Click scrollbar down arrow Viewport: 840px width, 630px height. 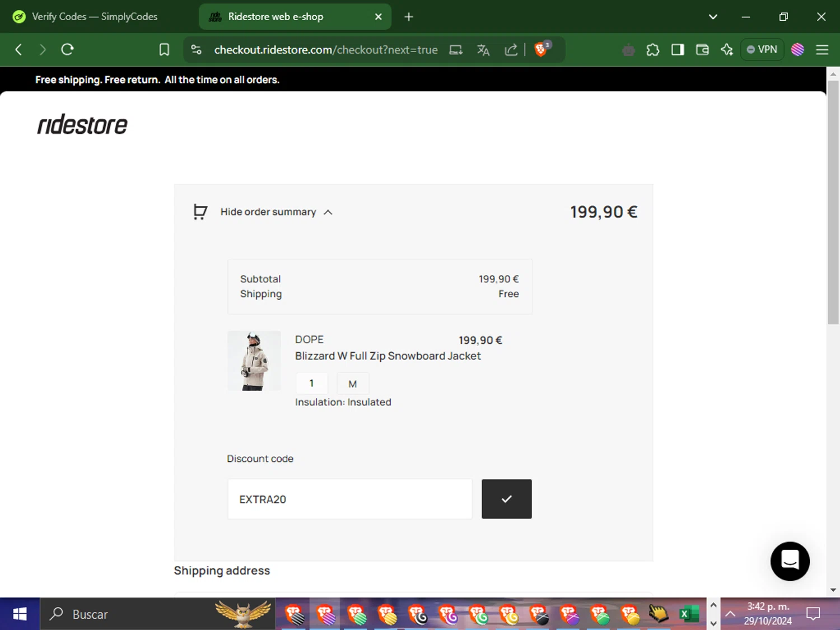[833, 590]
